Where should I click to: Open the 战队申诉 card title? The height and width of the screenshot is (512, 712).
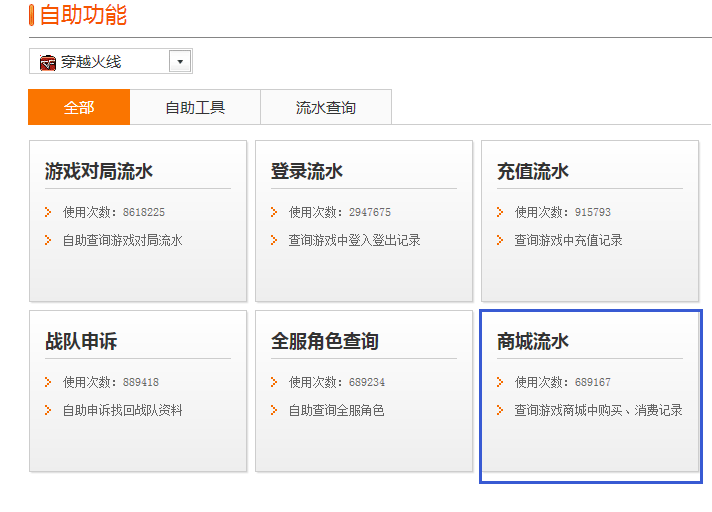click(x=81, y=341)
